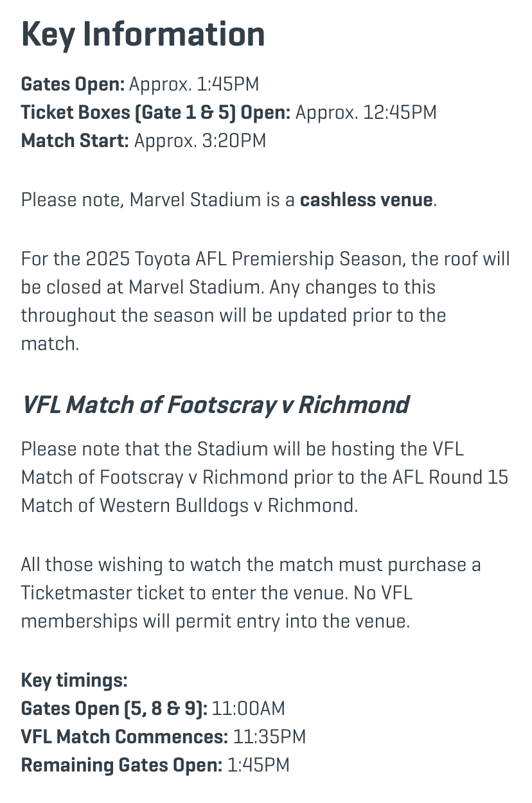Screen dimensions: 532x803
Task: Click the Remaining Gates Open label
Action: coord(121,765)
